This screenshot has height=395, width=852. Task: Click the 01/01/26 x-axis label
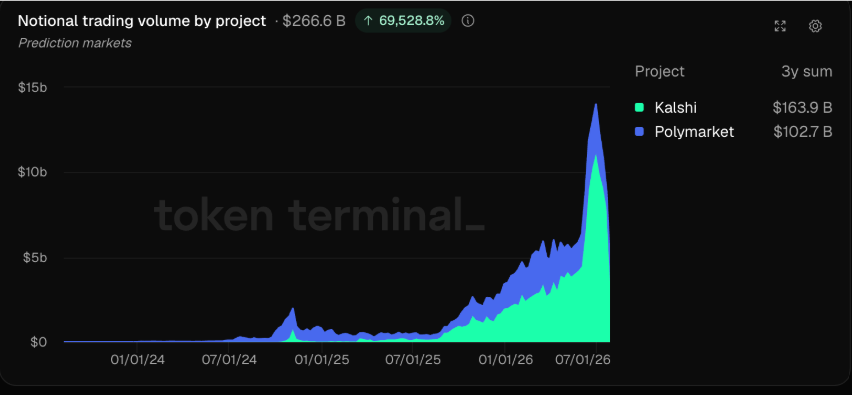coord(505,360)
